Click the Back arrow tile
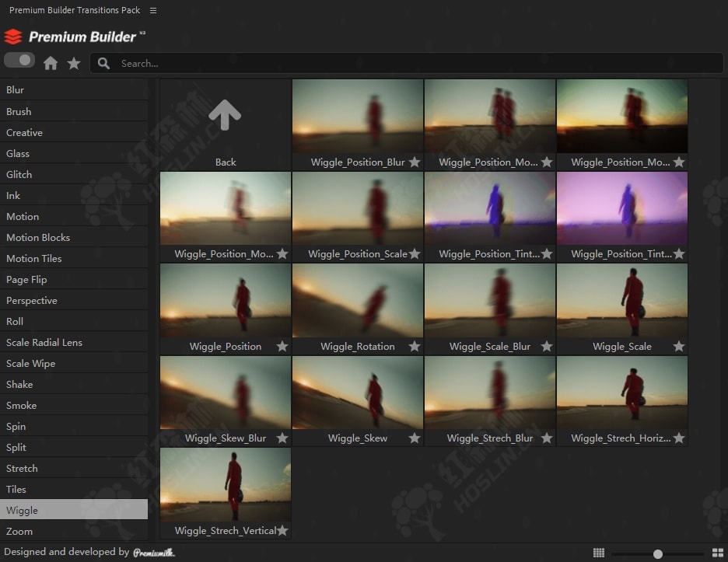This screenshot has width=728, height=562. [x=226, y=124]
